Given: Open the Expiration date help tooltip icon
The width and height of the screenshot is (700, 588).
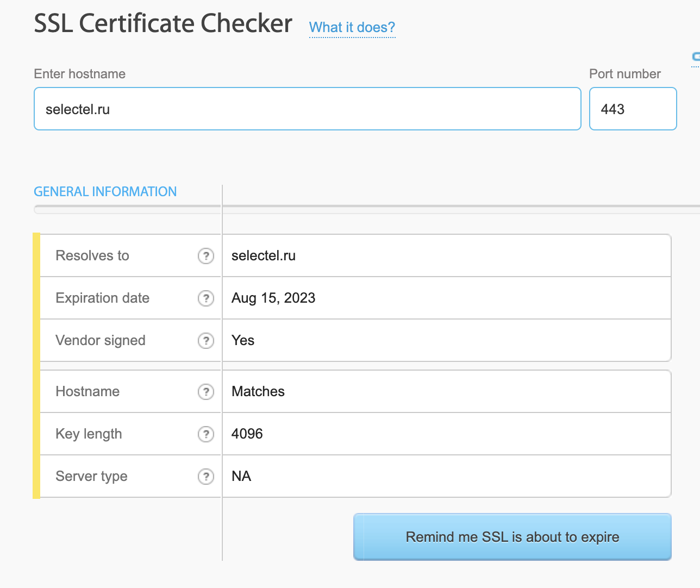Looking at the screenshot, I should [205, 298].
